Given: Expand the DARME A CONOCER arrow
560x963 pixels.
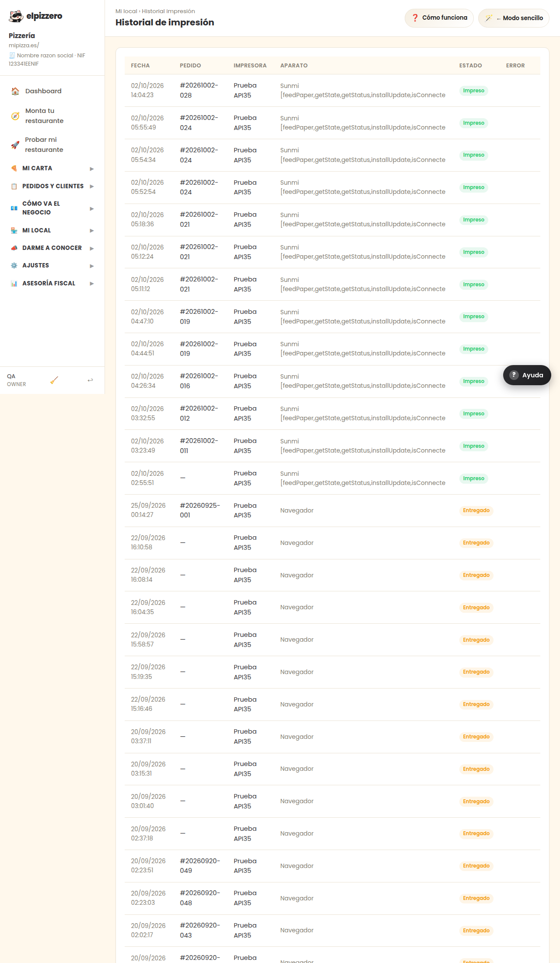Looking at the screenshot, I should tap(92, 249).
